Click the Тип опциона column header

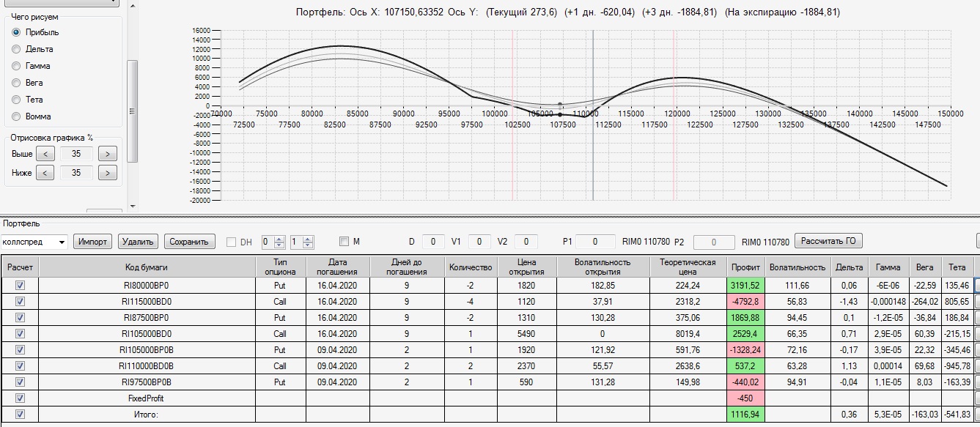[280, 267]
